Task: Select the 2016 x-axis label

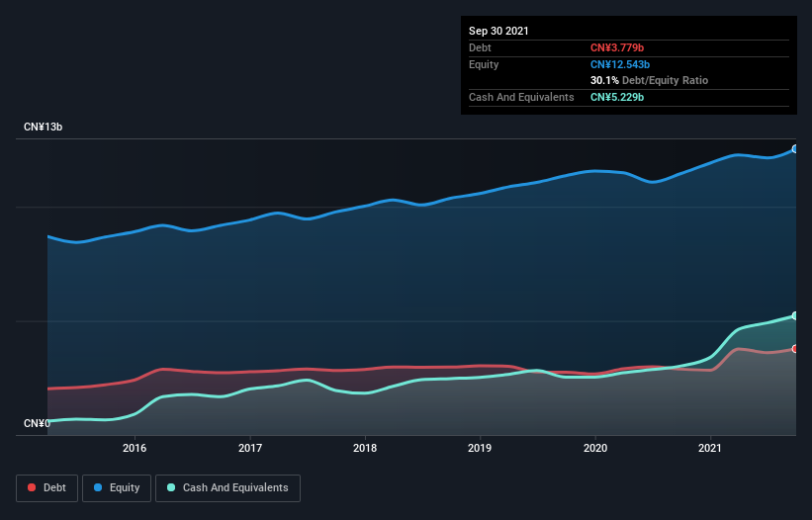Action: (135, 448)
